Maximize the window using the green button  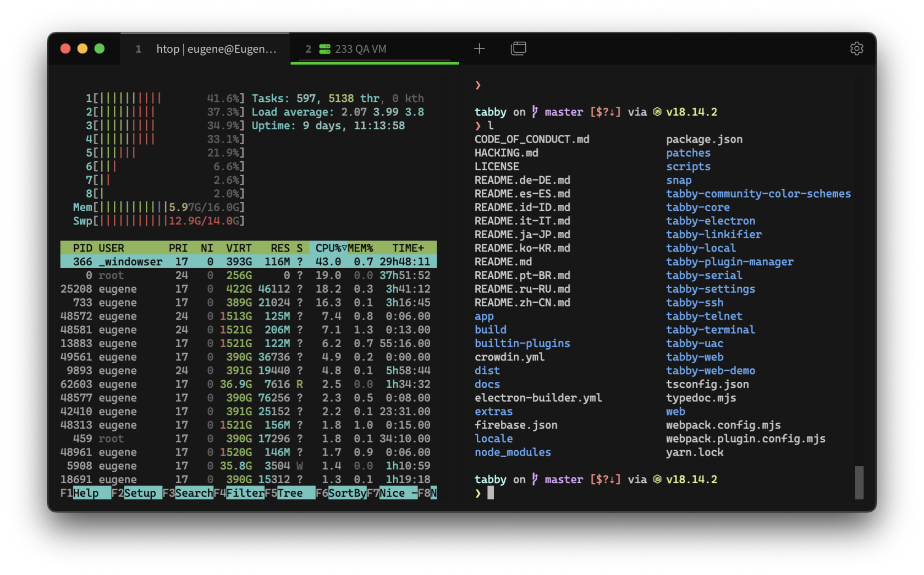coord(100,48)
